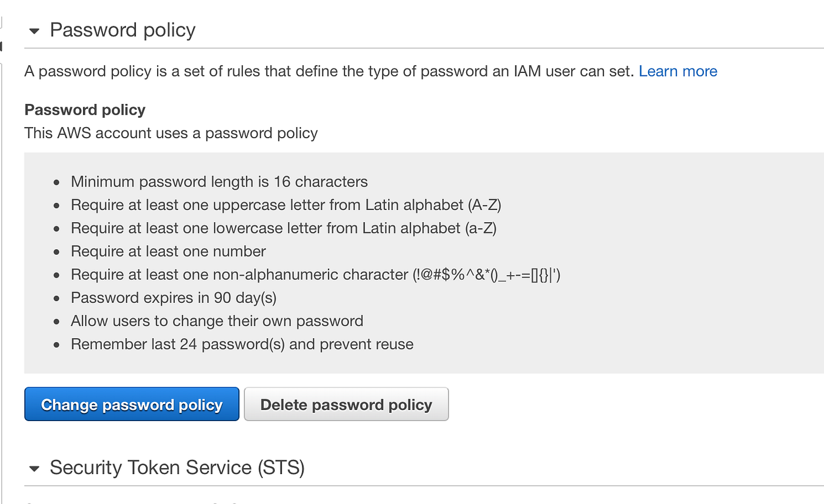This screenshot has width=824, height=504.
Task: Open the Learn more link
Action: point(677,71)
